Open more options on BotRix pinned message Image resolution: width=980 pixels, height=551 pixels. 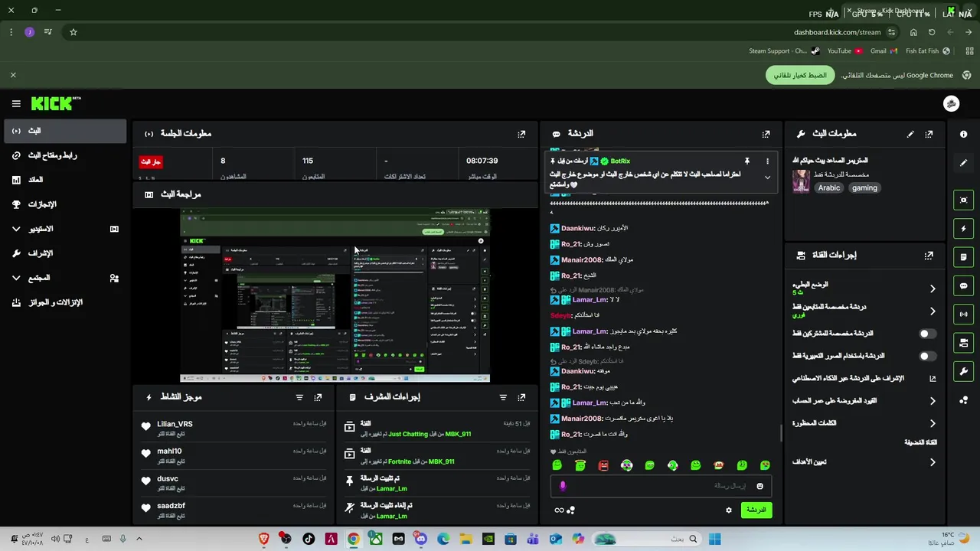[x=767, y=161]
